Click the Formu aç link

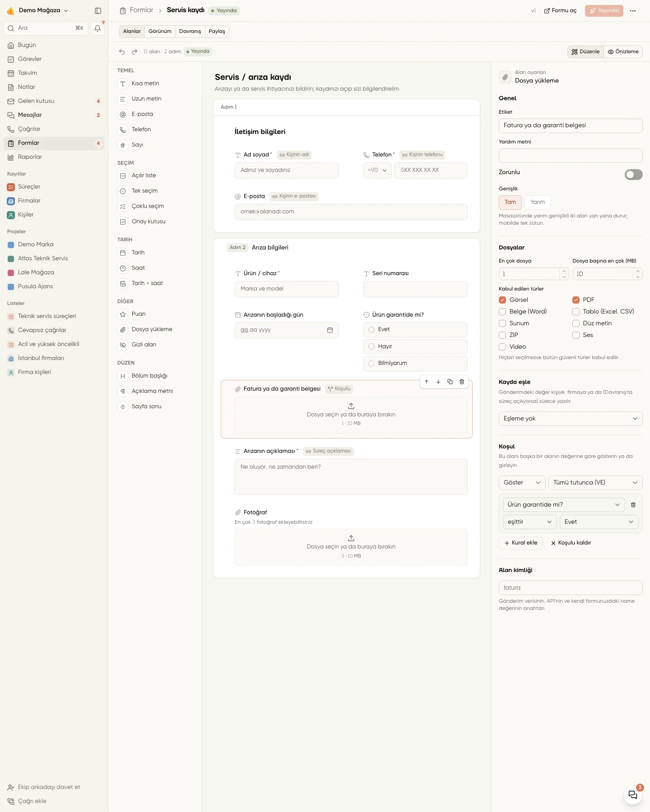[560, 10]
